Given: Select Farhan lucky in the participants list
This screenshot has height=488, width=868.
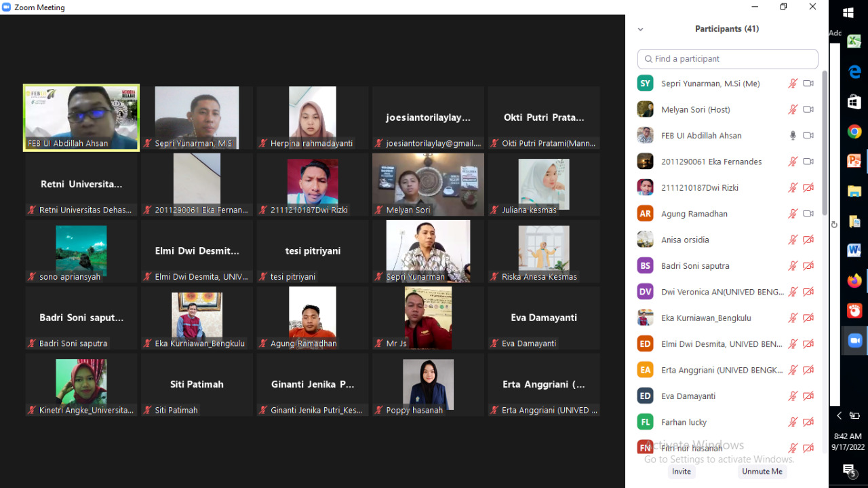Looking at the screenshot, I should 684,422.
